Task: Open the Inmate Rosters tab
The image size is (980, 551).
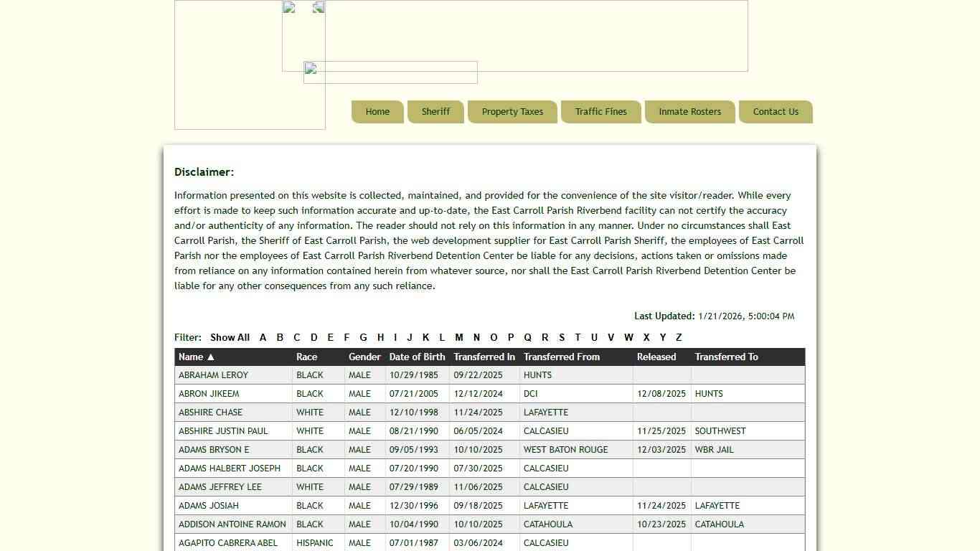Action: tap(689, 112)
